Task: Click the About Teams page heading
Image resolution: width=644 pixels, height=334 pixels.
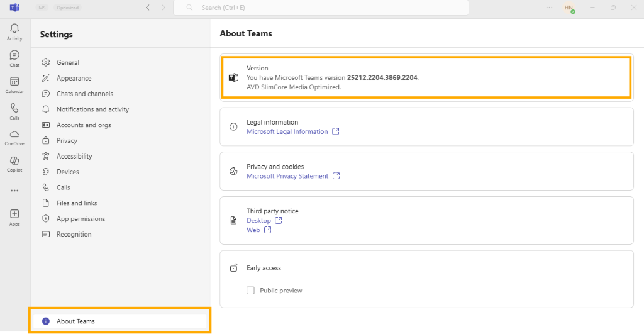Action: pos(246,34)
